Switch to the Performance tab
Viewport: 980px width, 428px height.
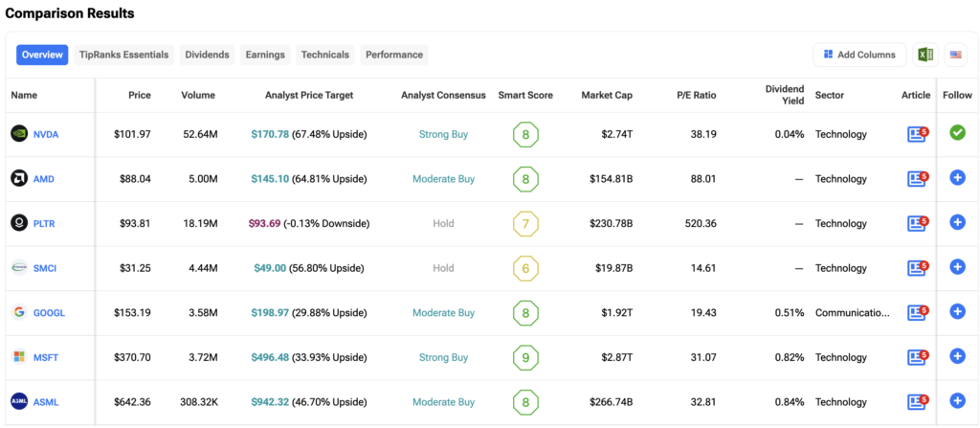click(x=394, y=55)
